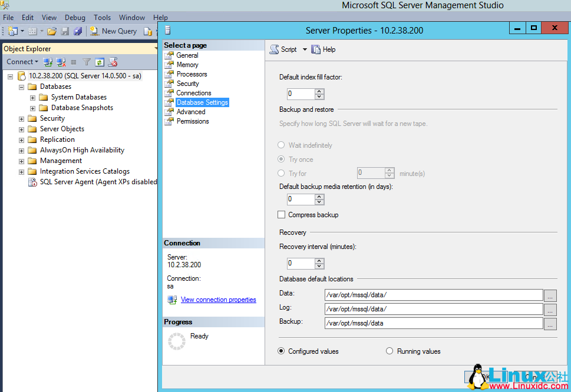Enable the Compress backup checkbox

280,215
